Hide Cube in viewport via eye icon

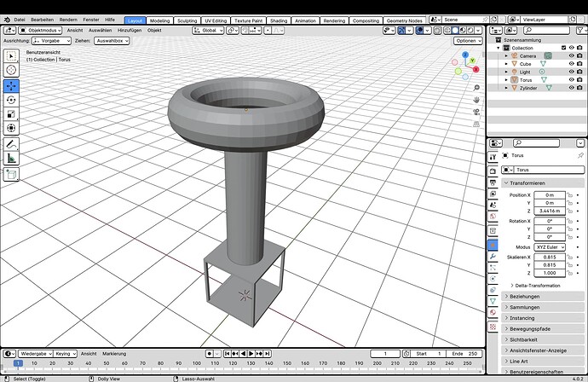(x=572, y=64)
